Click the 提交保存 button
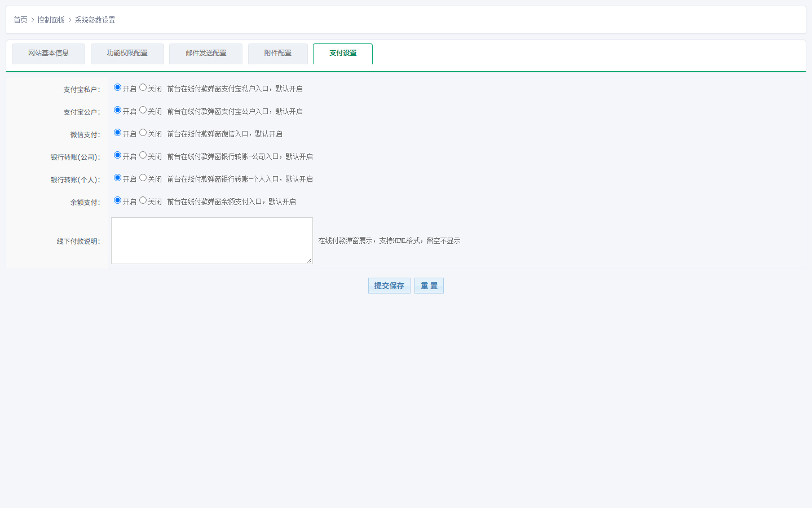Screen dimensions: 812x508 coord(389,286)
